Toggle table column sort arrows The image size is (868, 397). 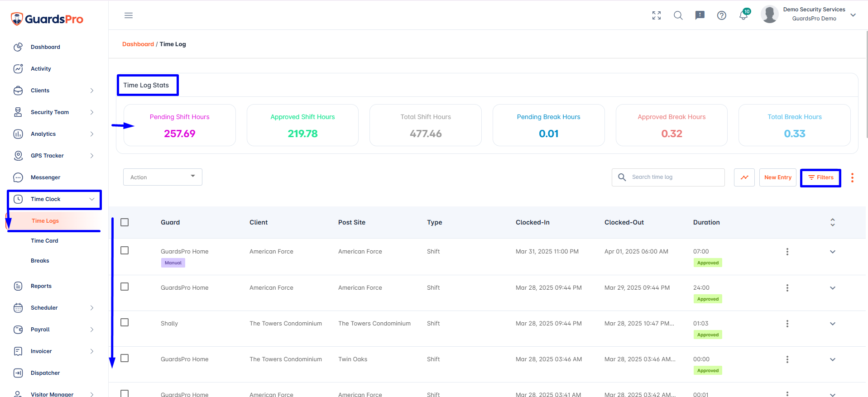pyautogui.click(x=833, y=222)
